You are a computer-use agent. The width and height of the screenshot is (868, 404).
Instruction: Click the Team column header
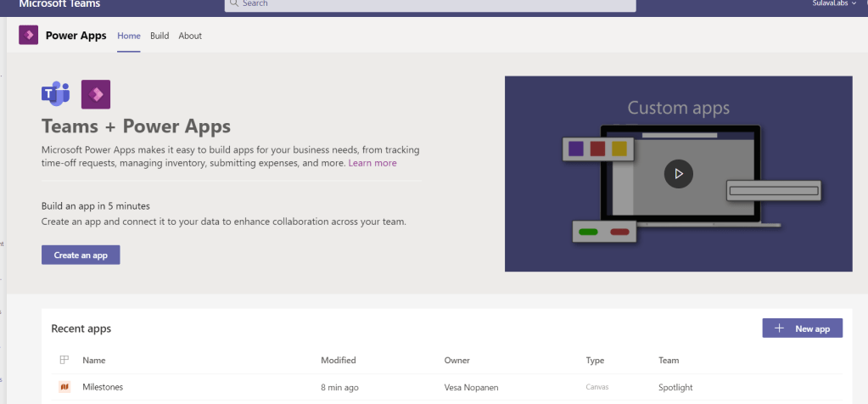click(x=668, y=361)
